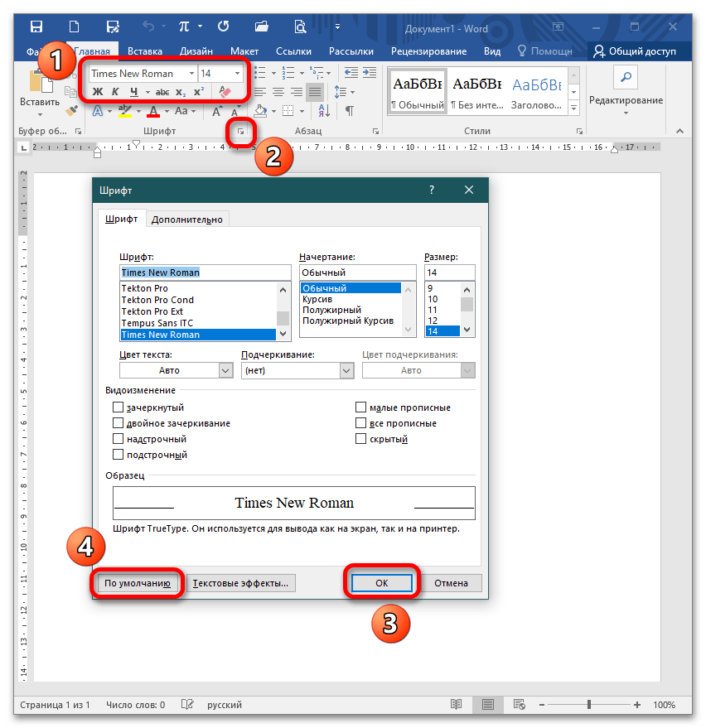Open the Цвет текста dropdown

point(225,370)
